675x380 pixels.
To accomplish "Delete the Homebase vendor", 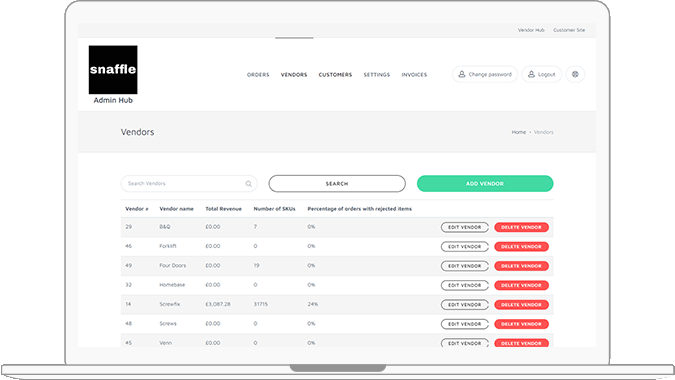I will tap(521, 285).
